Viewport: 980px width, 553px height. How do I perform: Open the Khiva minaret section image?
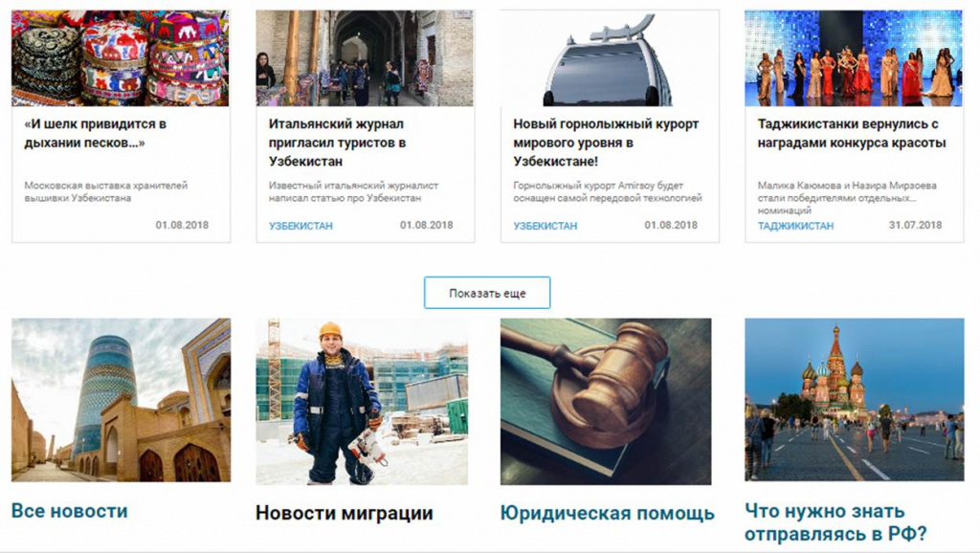(121, 400)
